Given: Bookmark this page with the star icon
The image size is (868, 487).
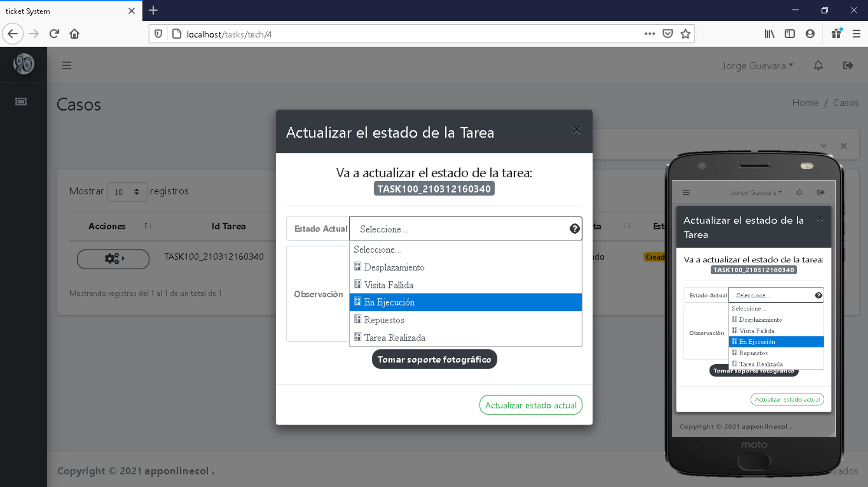Looking at the screenshot, I should coord(685,34).
